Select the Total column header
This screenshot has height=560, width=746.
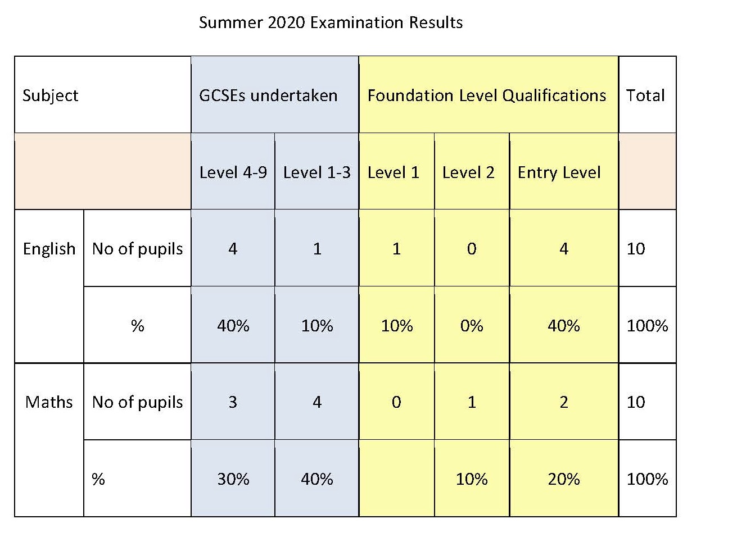[x=647, y=95]
